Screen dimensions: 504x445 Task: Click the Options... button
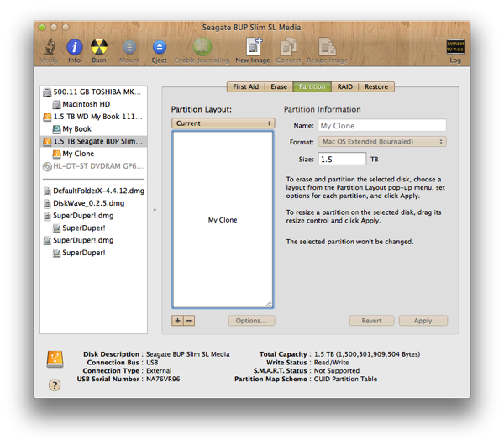[251, 321]
